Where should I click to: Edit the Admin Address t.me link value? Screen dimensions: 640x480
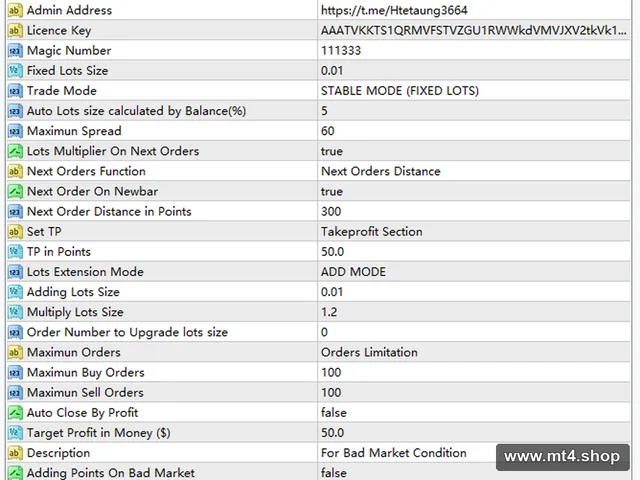[474, 10]
